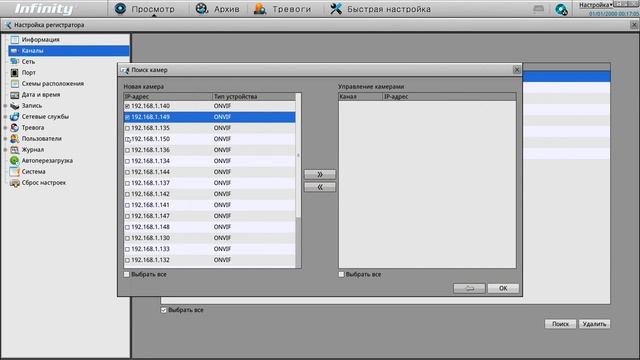Click the Поиск камер title icon

tap(124, 70)
